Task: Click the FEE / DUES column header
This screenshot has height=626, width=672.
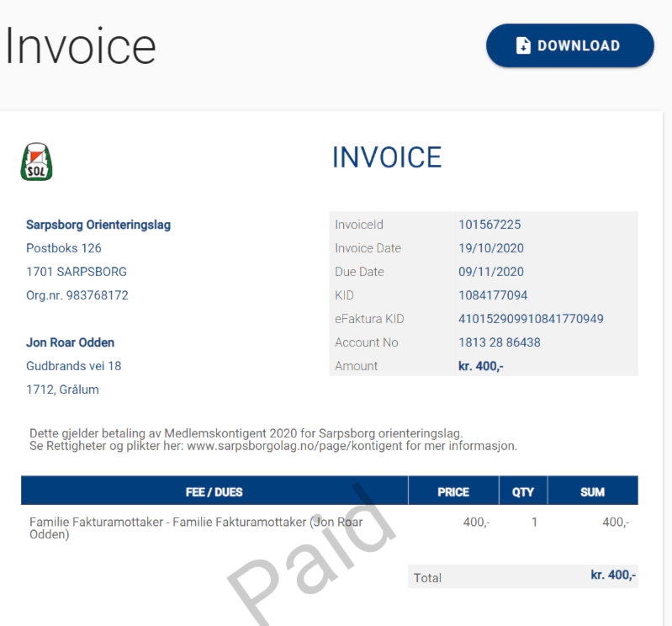Action: pos(214,491)
